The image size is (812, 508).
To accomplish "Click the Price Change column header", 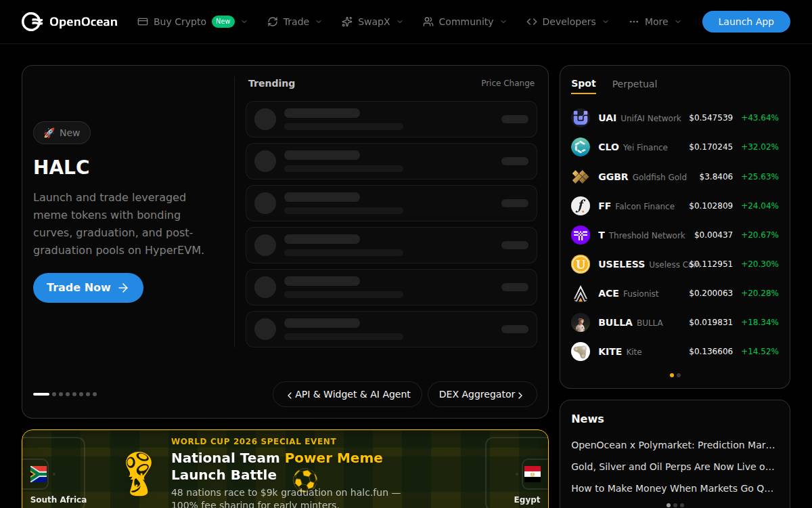I will click(x=507, y=83).
